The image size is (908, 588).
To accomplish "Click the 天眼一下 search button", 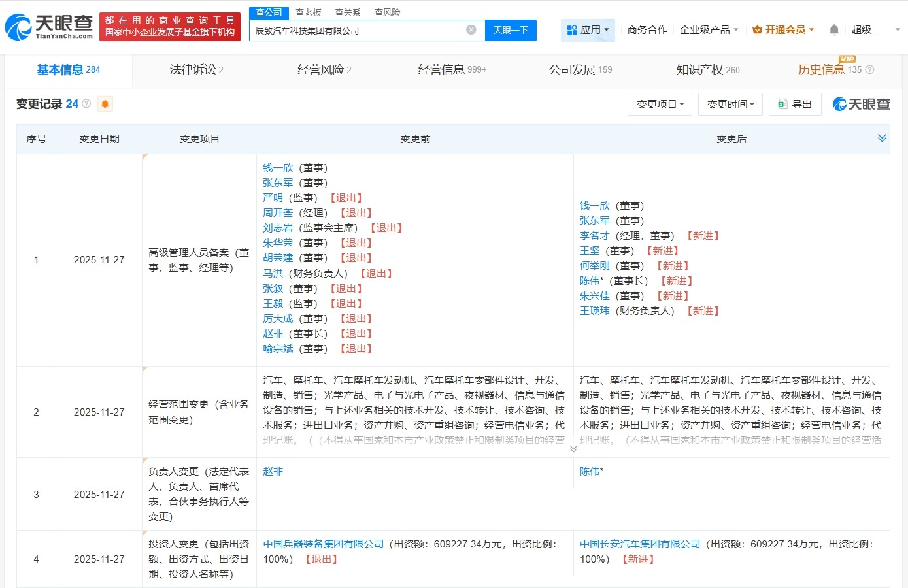I will (x=511, y=30).
